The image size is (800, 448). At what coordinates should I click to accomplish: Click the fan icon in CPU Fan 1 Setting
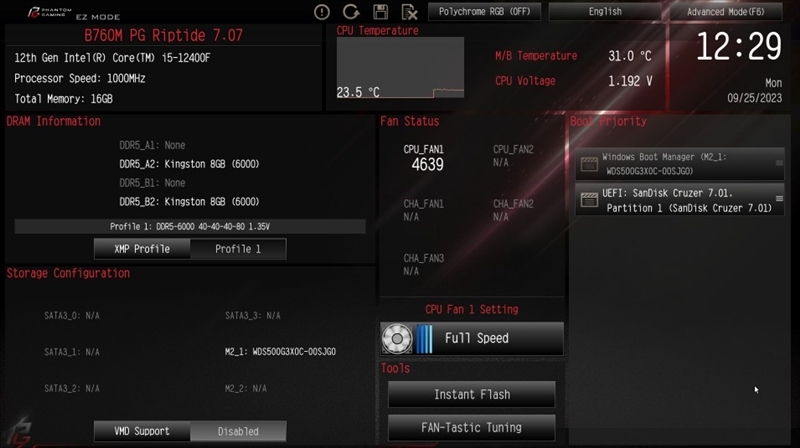tap(397, 338)
